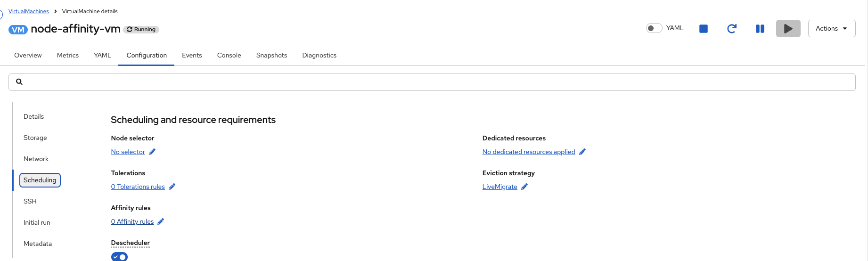Open the Actions dropdown menu

coord(831,29)
